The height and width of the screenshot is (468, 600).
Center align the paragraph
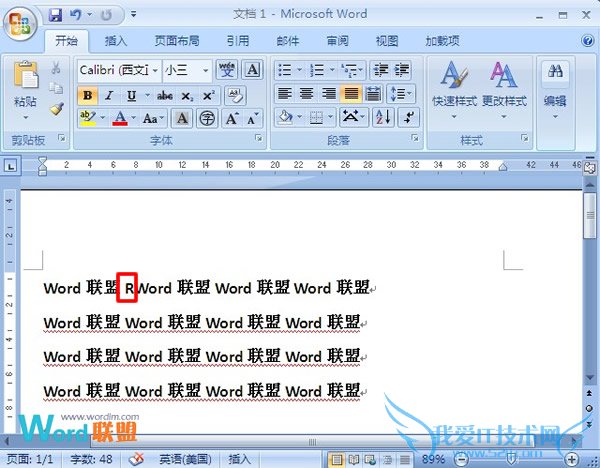pos(307,93)
